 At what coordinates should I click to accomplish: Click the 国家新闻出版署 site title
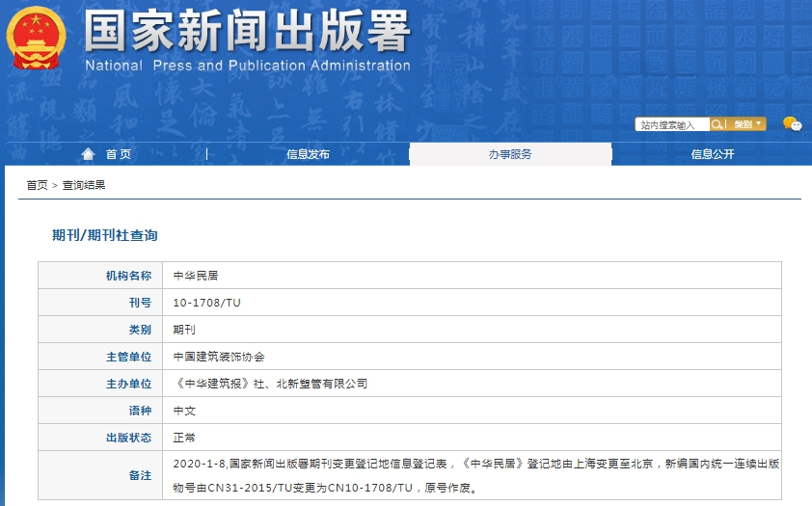pos(247,31)
